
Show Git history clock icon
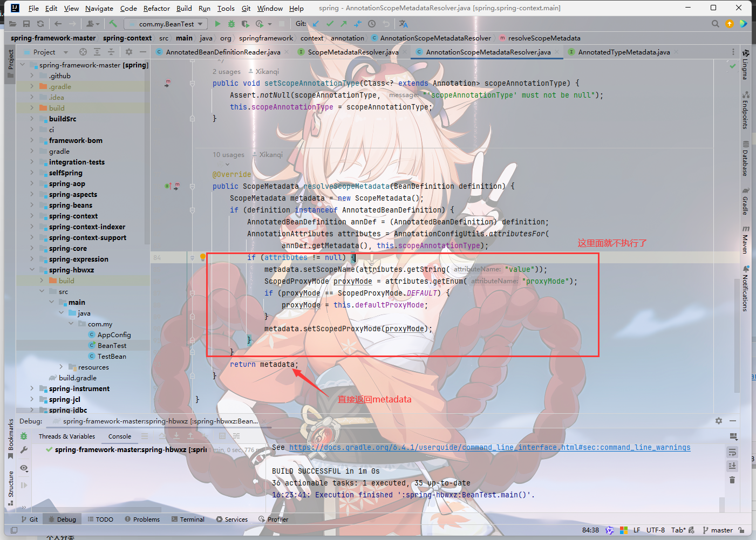[372, 24]
